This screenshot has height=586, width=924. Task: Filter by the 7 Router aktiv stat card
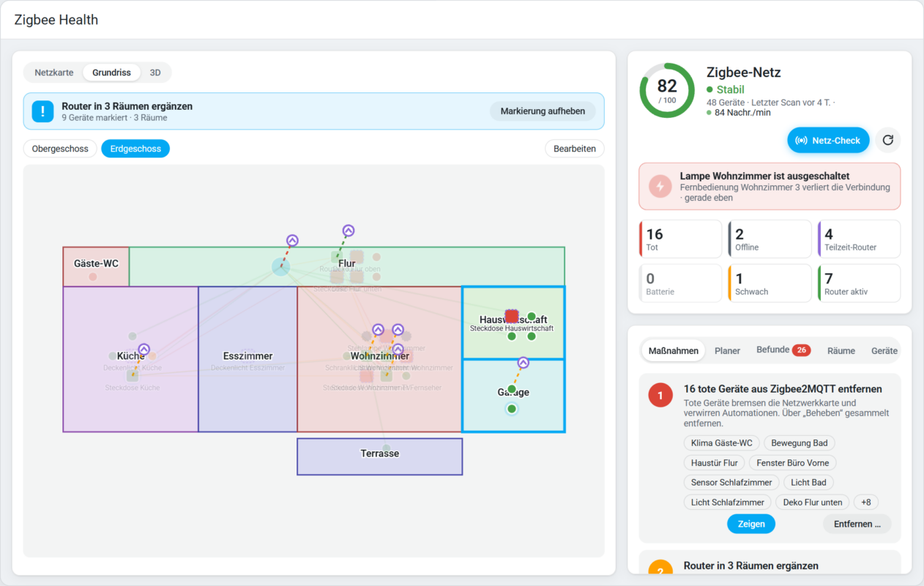(859, 283)
